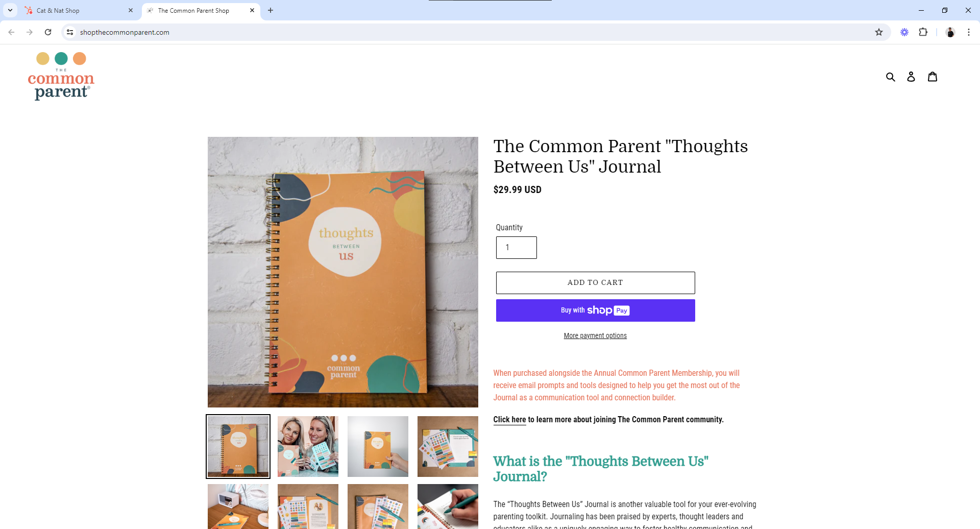This screenshot has height=529, width=980.
Task: View site information icon in address bar
Action: 70,32
